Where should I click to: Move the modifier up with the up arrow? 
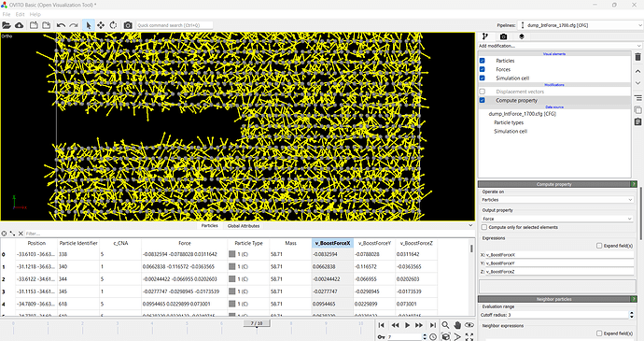click(x=637, y=71)
